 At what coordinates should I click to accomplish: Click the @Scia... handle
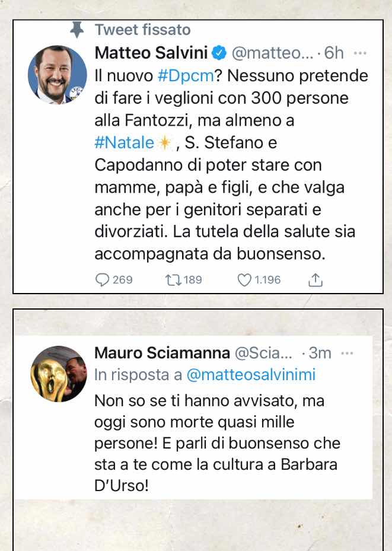[263, 353]
